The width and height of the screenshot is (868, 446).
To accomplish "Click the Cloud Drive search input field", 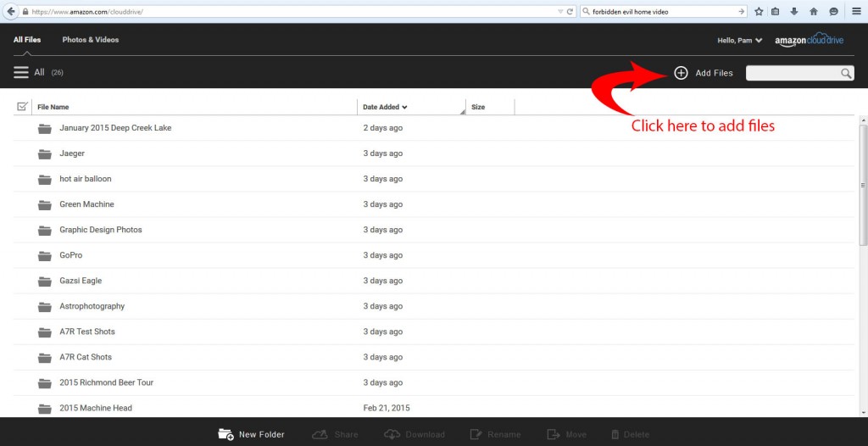I will coord(792,74).
